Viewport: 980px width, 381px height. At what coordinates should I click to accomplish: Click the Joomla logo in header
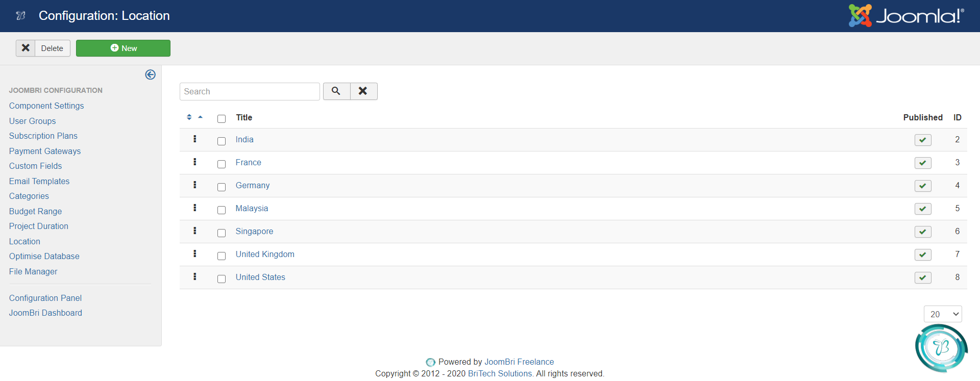[906, 16]
